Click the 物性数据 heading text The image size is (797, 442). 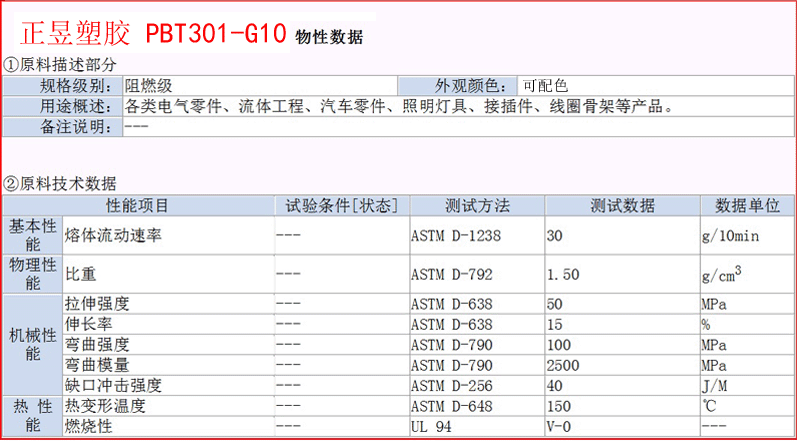click(329, 37)
